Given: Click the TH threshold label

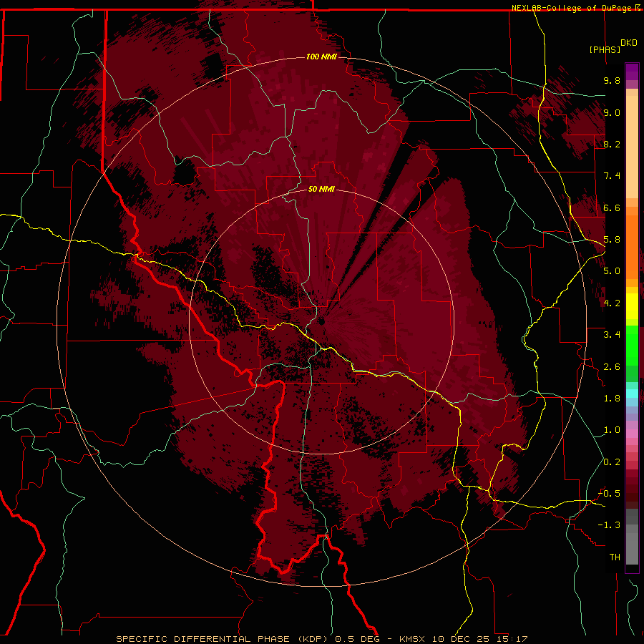Looking at the screenshot, I should (615, 557).
